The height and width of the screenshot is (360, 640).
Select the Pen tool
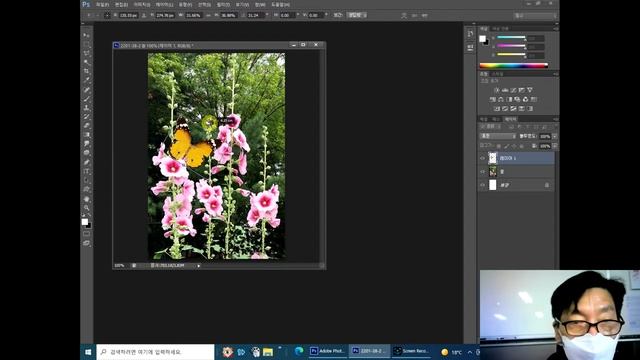pyautogui.click(x=87, y=162)
